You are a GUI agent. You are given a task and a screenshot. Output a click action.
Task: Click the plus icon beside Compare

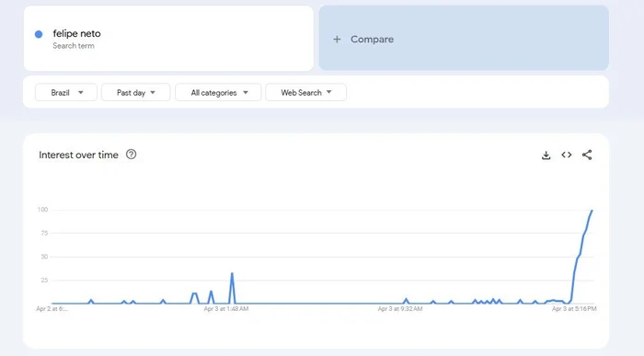(337, 39)
